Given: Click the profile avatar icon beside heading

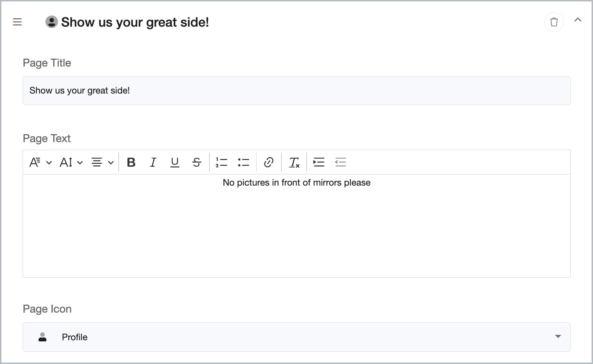Looking at the screenshot, I should pyautogui.click(x=51, y=22).
